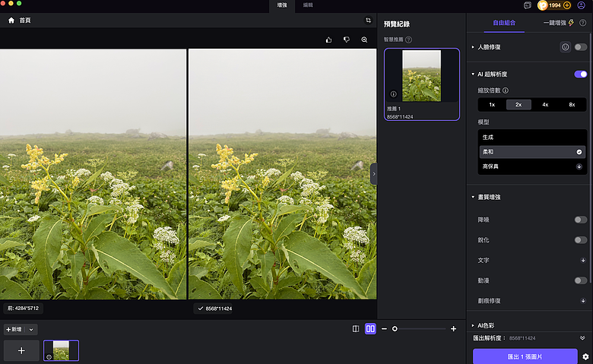Enable the 降噪 switch
The height and width of the screenshot is (364, 593).
(581, 220)
